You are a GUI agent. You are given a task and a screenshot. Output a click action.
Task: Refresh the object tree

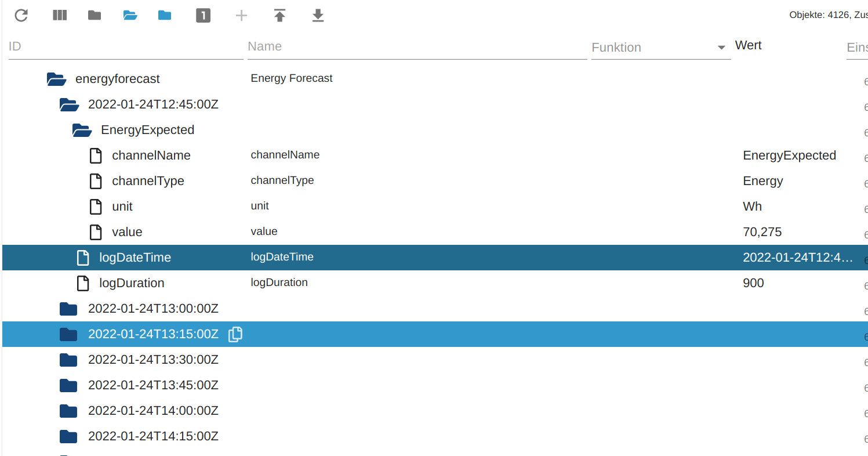pos(21,16)
